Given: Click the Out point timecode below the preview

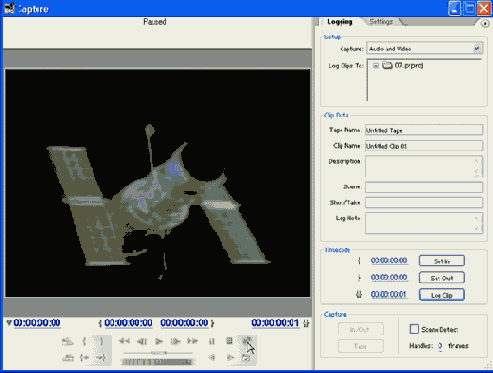Looking at the screenshot, I should point(184,323).
